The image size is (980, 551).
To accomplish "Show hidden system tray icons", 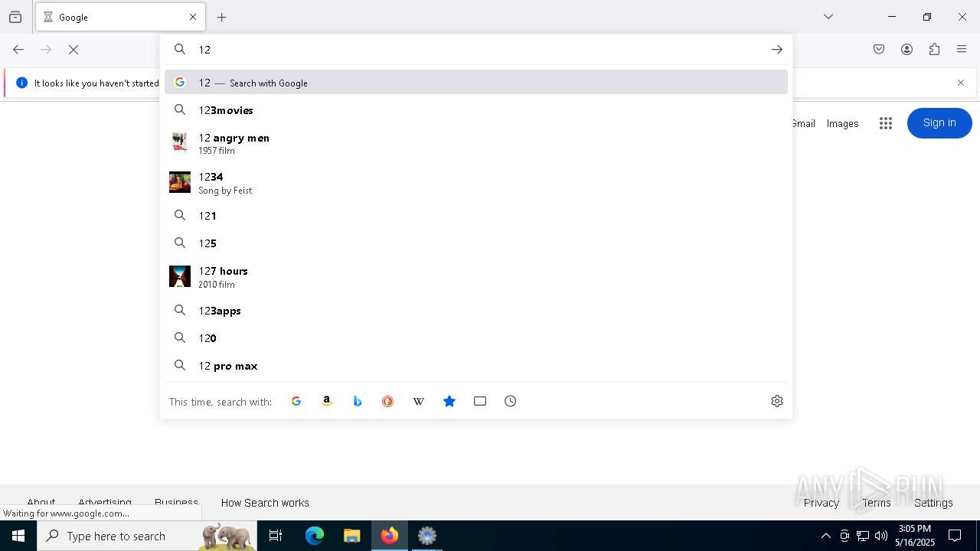I will [825, 536].
